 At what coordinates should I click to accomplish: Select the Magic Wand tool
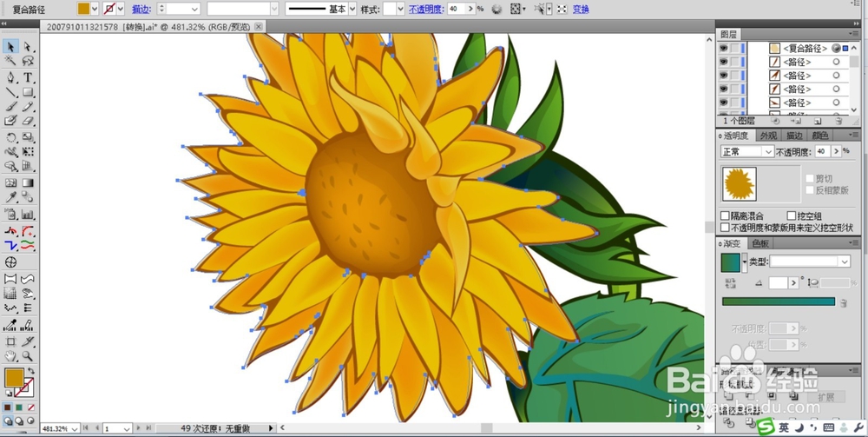(x=10, y=61)
